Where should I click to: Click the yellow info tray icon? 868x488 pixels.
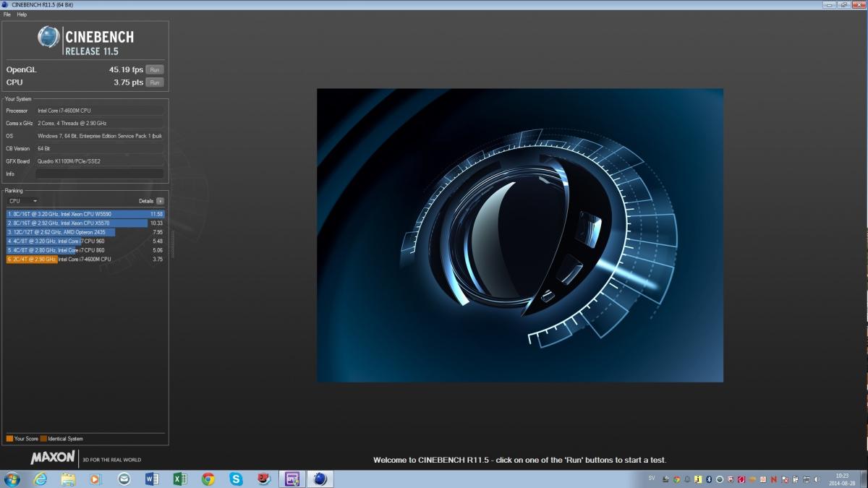tap(698, 479)
